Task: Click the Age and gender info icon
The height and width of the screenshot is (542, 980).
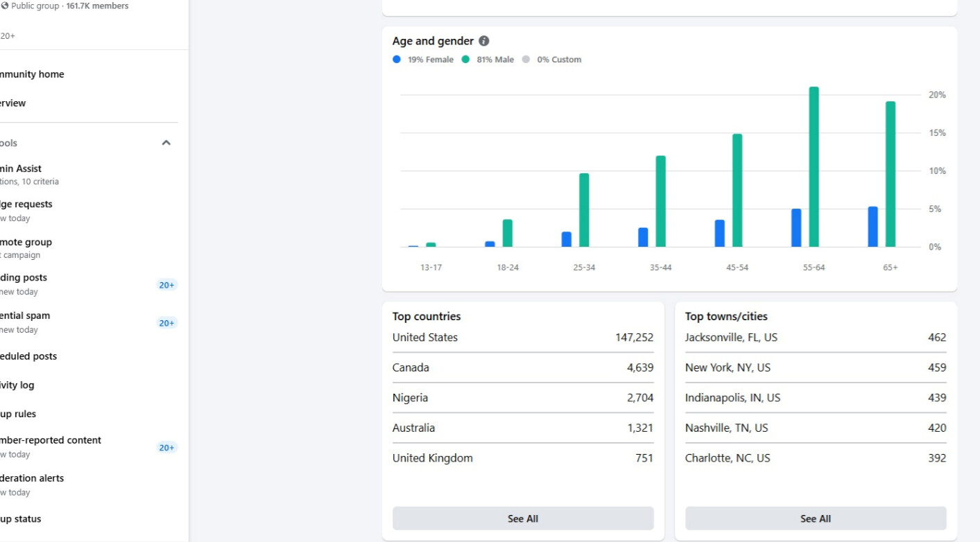Action: pos(484,41)
